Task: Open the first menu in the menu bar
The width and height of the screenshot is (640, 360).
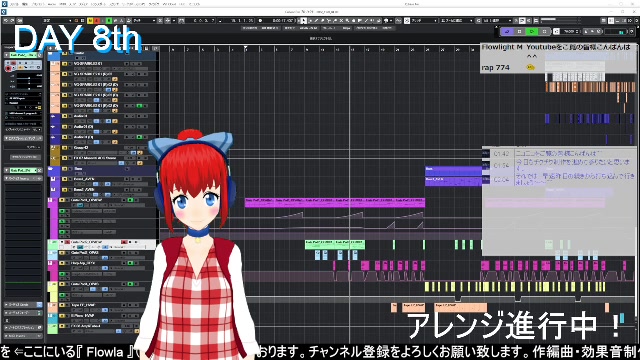Action: pyautogui.click(x=13, y=4)
